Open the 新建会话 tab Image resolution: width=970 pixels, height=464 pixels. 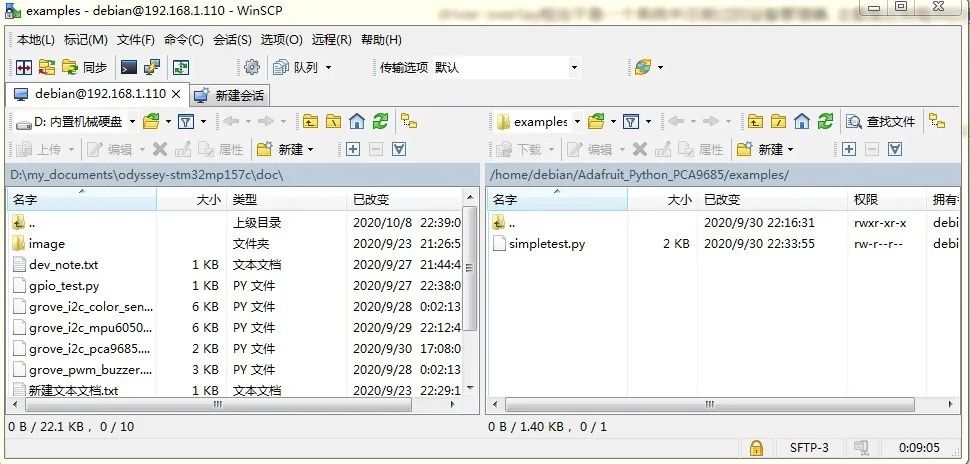point(229,95)
